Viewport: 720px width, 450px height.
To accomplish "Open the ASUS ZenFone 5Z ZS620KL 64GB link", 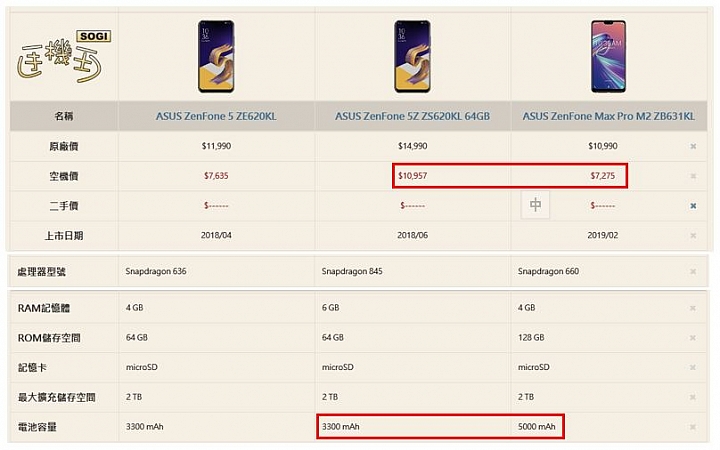I will [x=412, y=116].
